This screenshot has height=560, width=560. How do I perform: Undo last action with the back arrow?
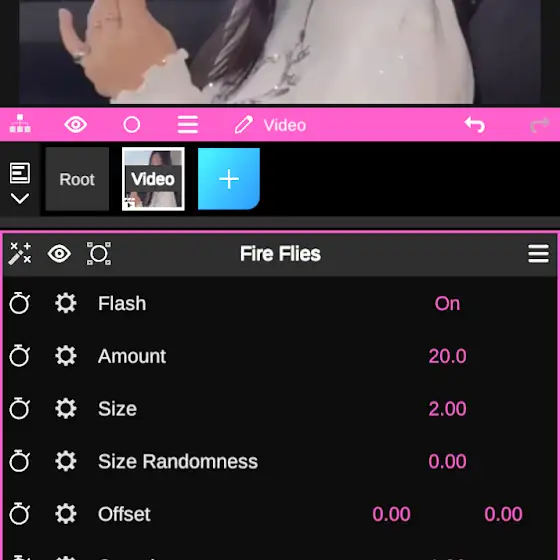(x=475, y=125)
